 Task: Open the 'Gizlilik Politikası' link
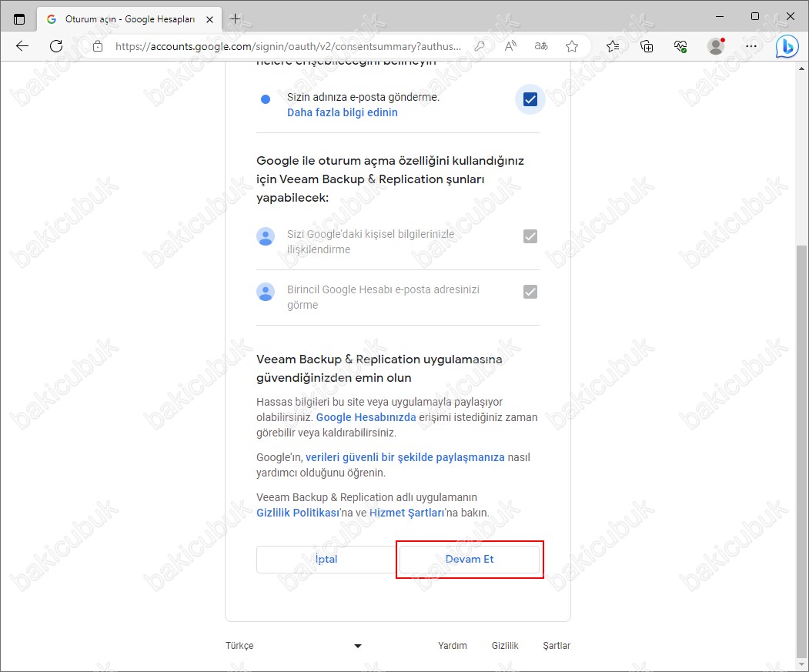(298, 513)
